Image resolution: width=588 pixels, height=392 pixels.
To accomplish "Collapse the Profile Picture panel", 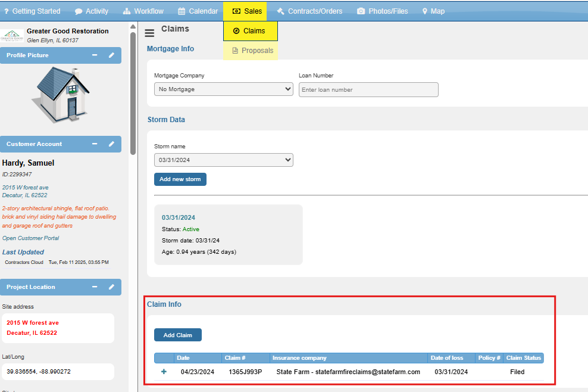I will [95, 55].
